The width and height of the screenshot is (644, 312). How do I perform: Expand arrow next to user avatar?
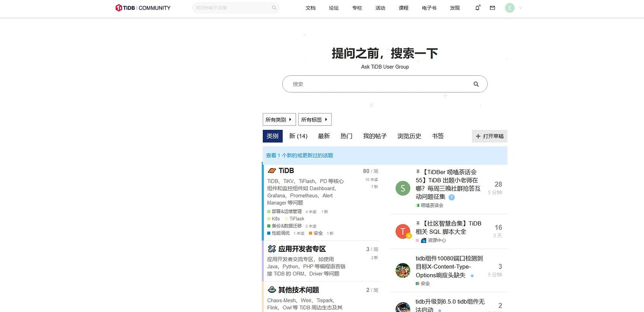520,8
